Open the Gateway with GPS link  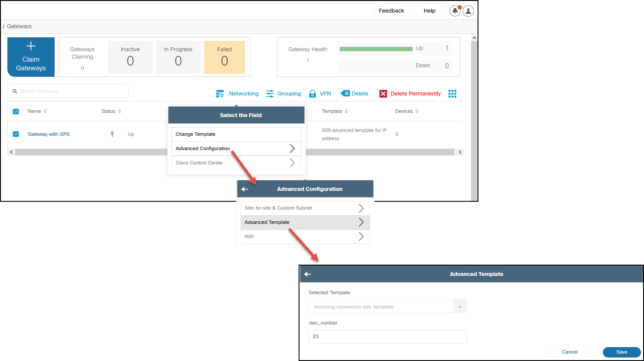tap(49, 134)
